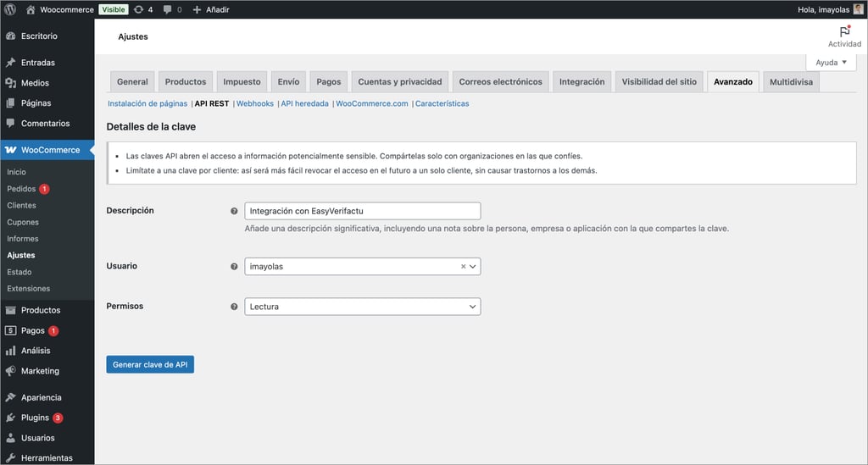Open the Envío tab

pyautogui.click(x=288, y=82)
